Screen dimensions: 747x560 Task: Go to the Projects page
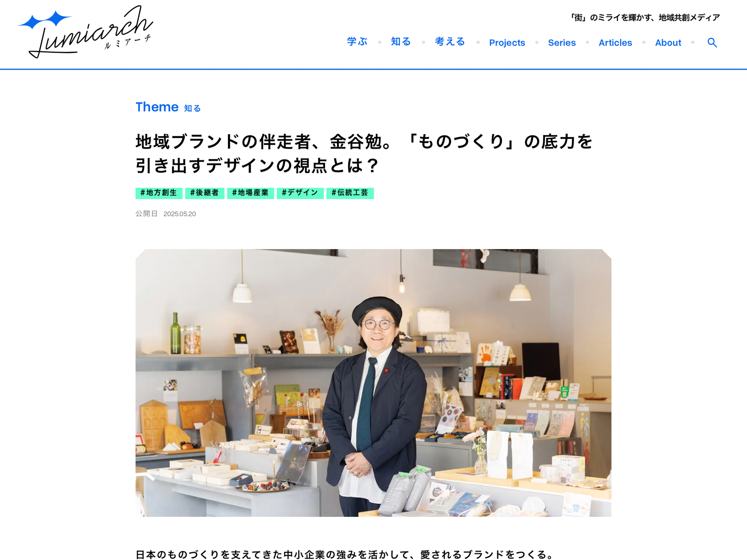507,43
